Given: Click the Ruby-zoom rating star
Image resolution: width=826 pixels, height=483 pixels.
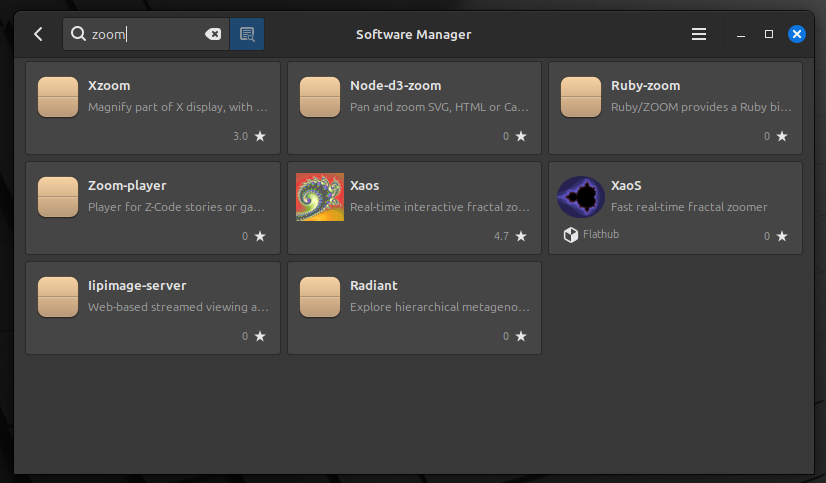Looking at the screenshot, I should tap(782, 136).
